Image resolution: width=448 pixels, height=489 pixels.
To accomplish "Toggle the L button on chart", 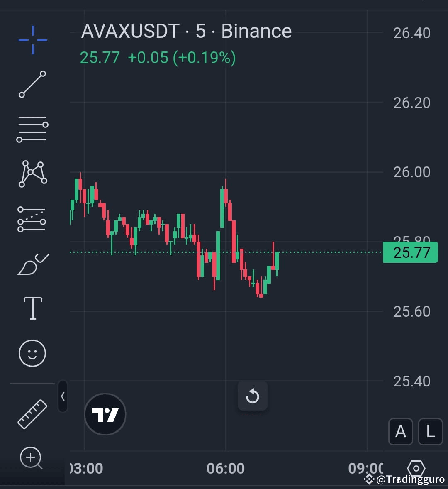I will pyautogui.click(x=430, y=432).
